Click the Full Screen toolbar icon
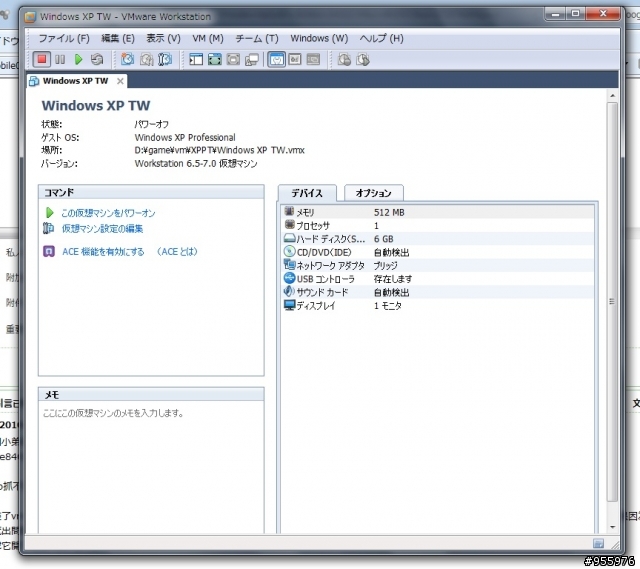The width and height of the screenshot is (640, 569). point(215,60)
